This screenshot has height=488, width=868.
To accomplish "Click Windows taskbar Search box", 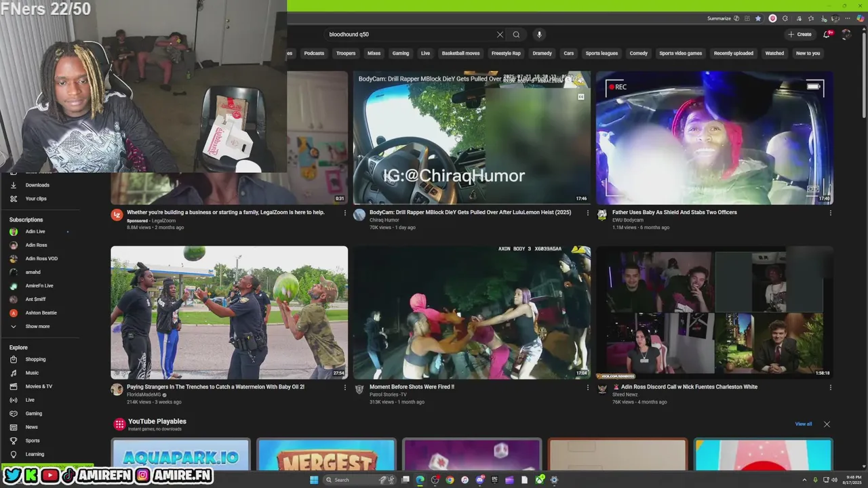I will pyautogui.click(x=358, y=480).
